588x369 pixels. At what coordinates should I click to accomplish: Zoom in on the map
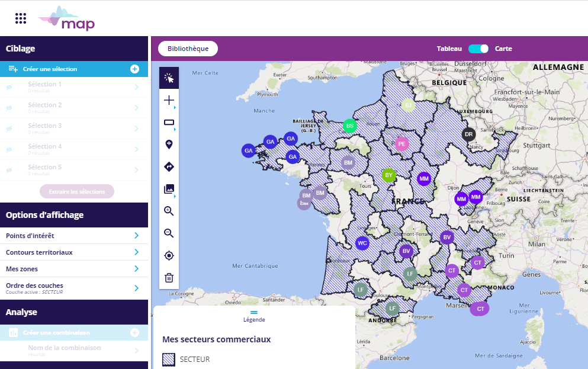[169, 211]
